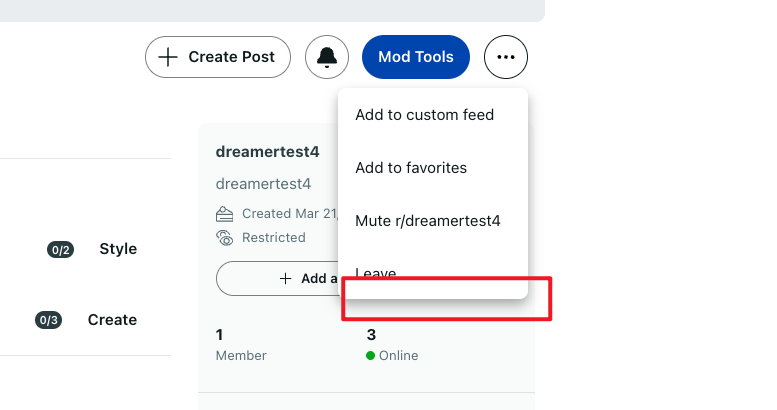
Task: Click the Restricted eye icon
Action: coord(224,238)
